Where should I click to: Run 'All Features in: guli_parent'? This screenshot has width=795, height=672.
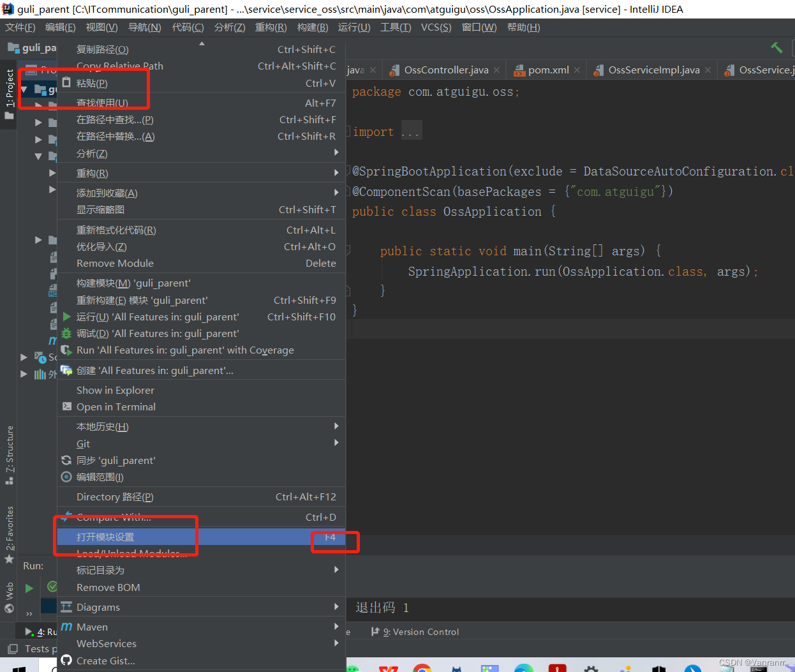pos(201,317)
